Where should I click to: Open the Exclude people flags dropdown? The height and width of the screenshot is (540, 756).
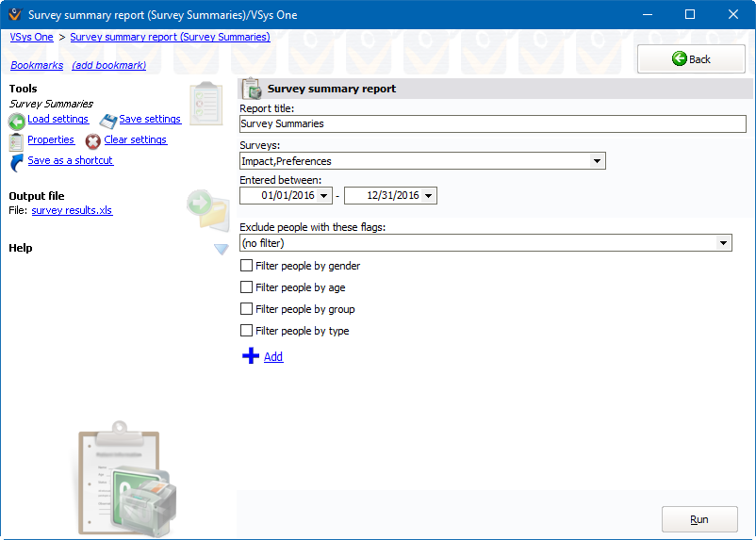[x=723, y=243]
